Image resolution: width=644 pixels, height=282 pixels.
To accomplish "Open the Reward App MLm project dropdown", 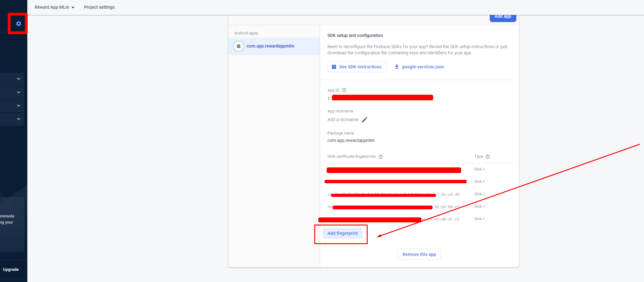I will click(x=54, y=7).
